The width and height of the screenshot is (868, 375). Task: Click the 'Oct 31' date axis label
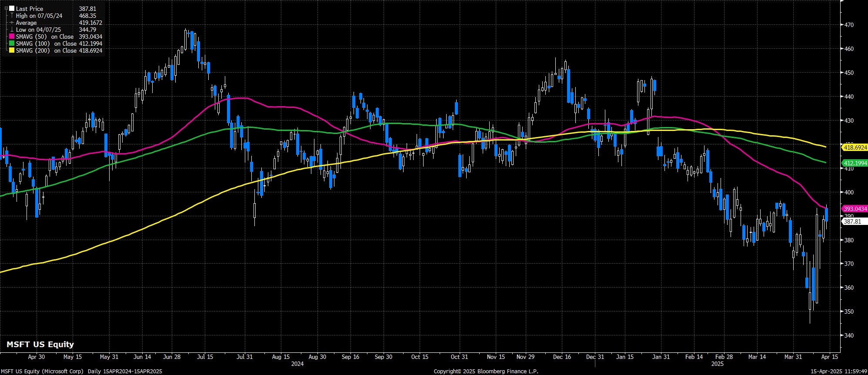tap(459, 357)
